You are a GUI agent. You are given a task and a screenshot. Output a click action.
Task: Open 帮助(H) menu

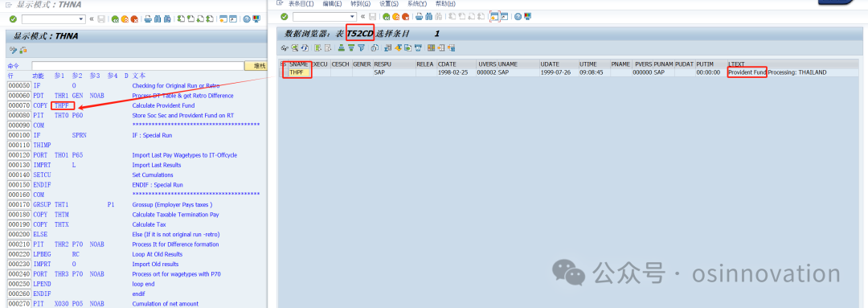pyautogui.click(x=445, y=3)
